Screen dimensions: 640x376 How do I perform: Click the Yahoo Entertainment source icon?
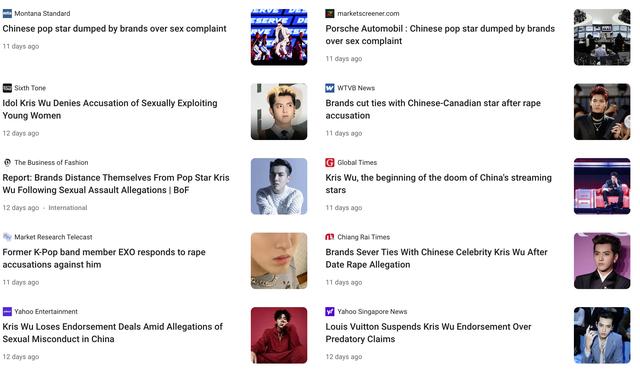[7, 311]
